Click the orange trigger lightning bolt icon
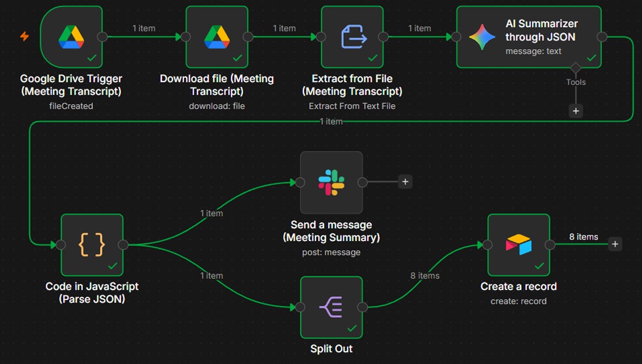The width and height of the screenshot is (642, 364). click(25, 36)
